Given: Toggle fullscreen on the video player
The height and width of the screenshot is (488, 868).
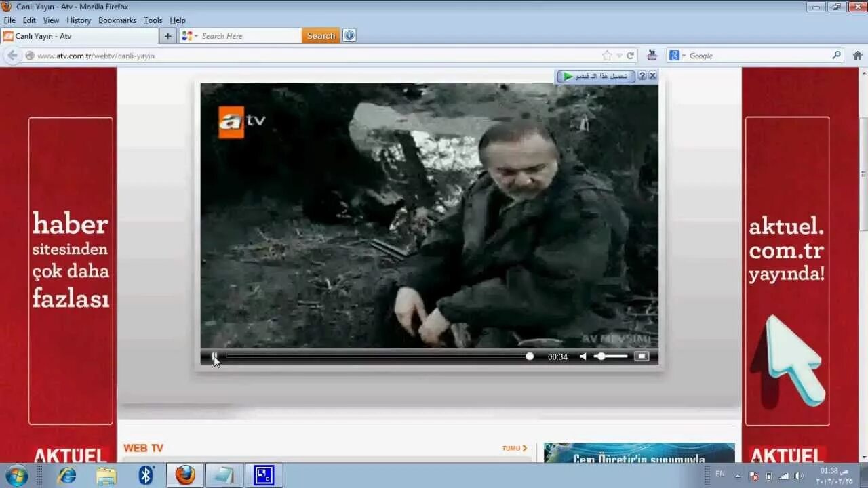Looking at the screenshot, I should tap(642, 357).
